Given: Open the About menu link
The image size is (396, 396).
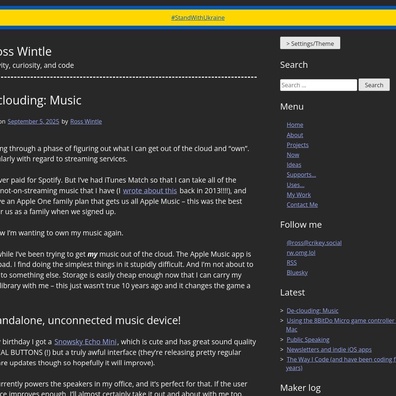Looking at the screenshot, I should pyautogui.click(x=295, y=135).
